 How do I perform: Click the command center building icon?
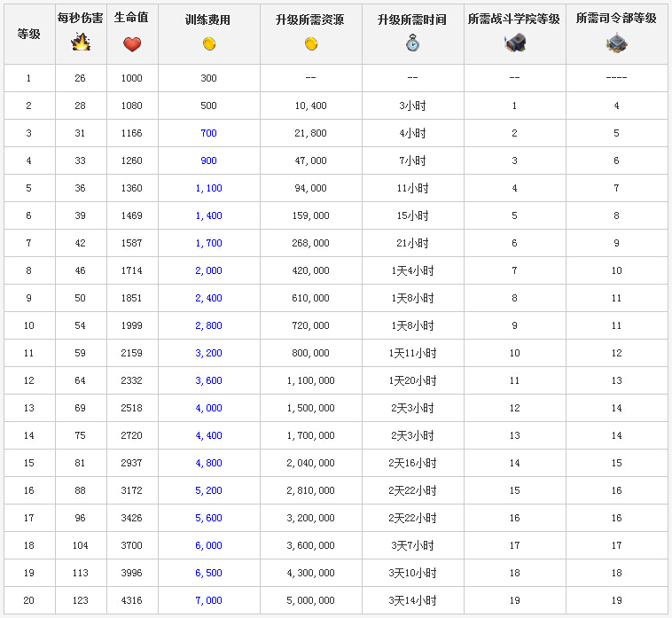point(616,43)
